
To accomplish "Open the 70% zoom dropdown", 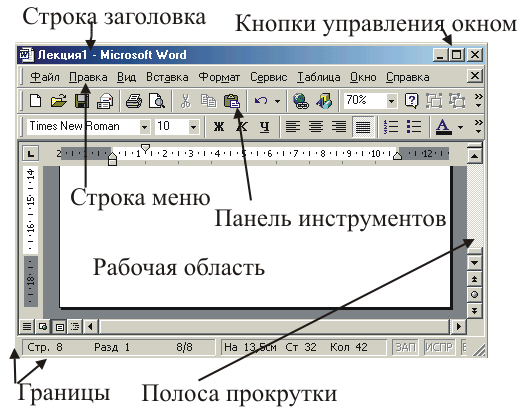I will (391, 101).
